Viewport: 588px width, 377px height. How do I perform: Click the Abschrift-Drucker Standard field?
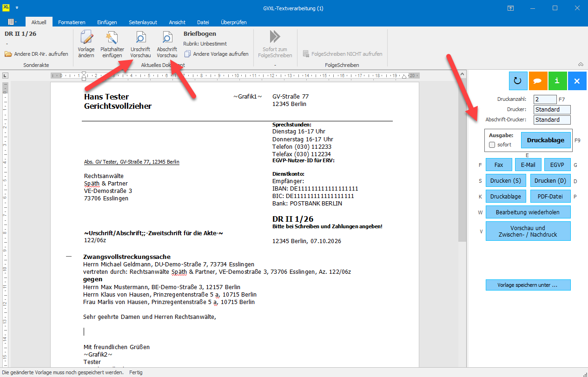coord(552,120)
